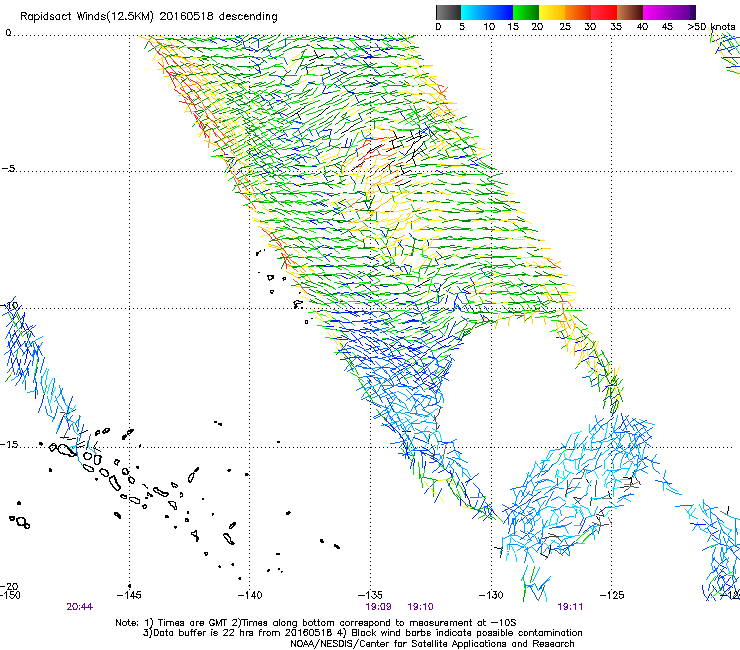Click the yellow 20-25 knots legend segment
Image resolution: width=740 pixels, height=650 pixels.
pyautogui.click(x=552, y=12)
